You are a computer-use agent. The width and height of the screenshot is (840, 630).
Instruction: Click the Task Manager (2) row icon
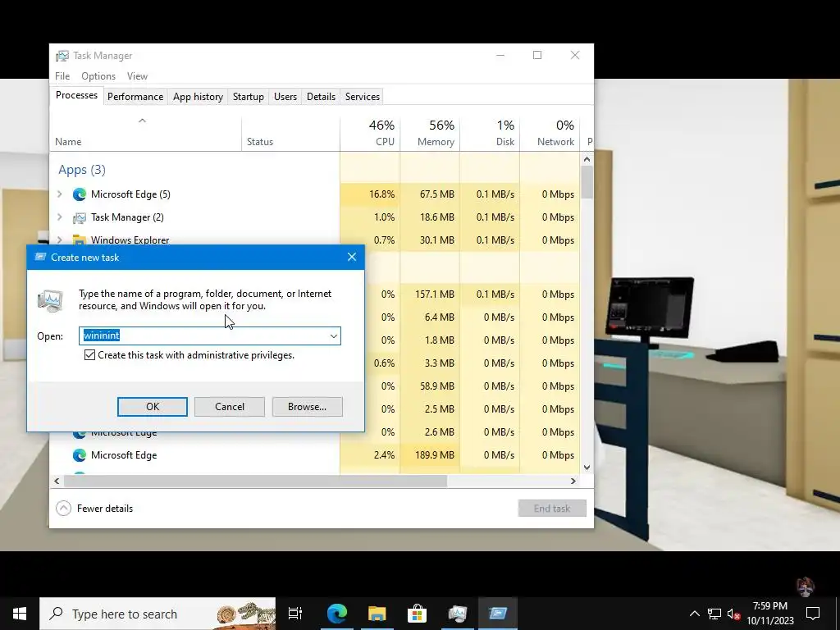coord(80,217)
